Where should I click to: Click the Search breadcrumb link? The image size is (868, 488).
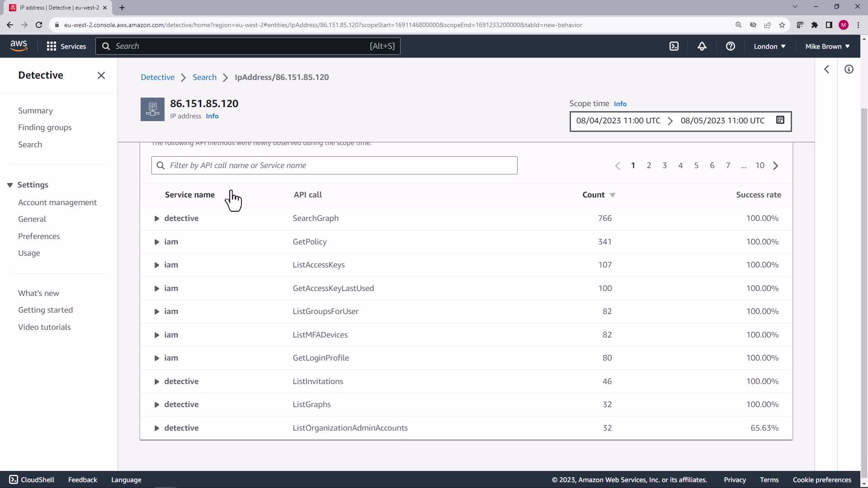(204, 77)
